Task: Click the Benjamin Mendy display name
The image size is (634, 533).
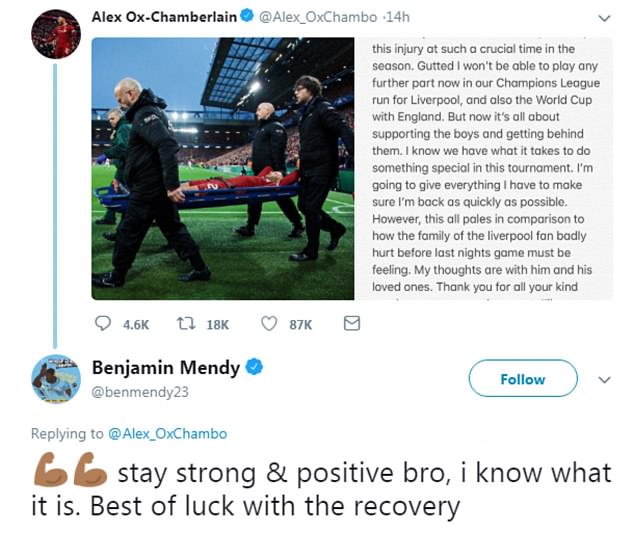Action: 166,367
